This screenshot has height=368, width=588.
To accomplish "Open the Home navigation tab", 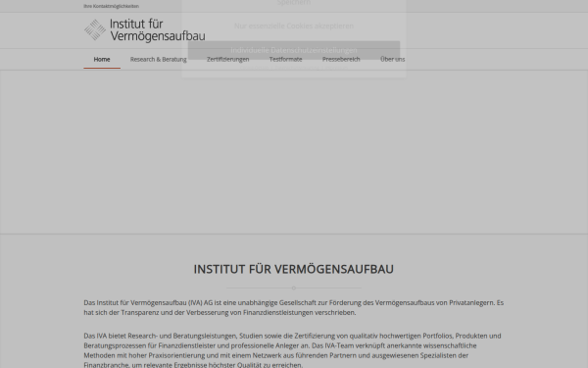I will click(102, 59).
